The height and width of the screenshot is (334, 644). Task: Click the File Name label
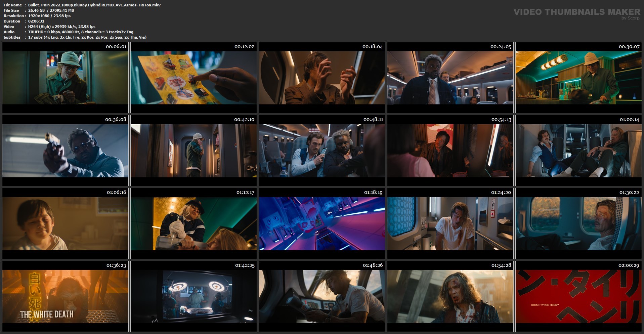click(x=13, y=5)
